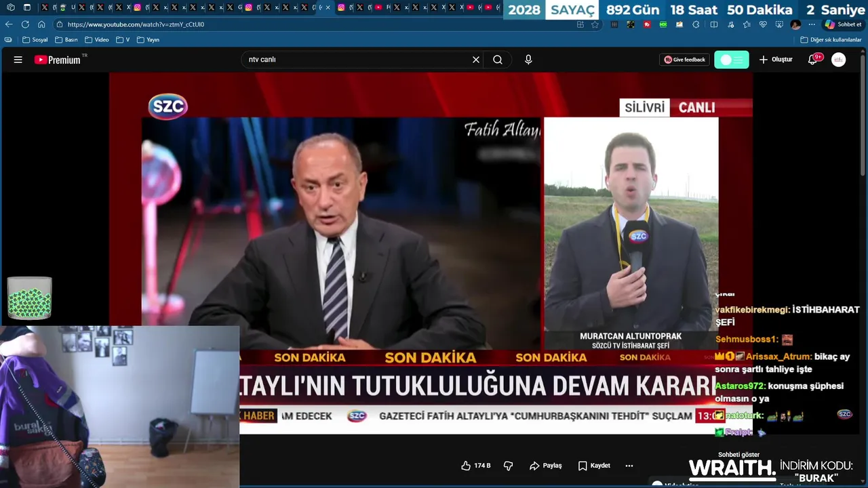Open more actions ellipsis beside Kaydet
868x488 pixels.
(x=629, y=466)
